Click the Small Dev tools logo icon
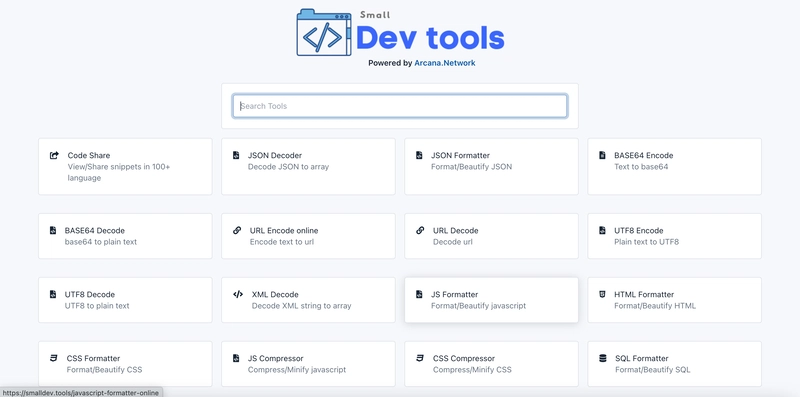The width and height of the screenshot is (800, 397). (324, 32)
